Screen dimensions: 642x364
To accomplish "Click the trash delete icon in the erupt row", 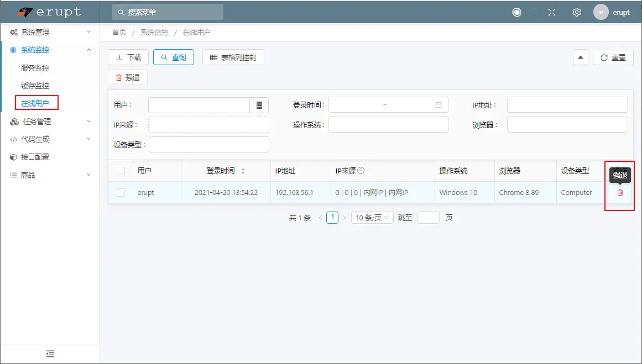I will point(619,192).
